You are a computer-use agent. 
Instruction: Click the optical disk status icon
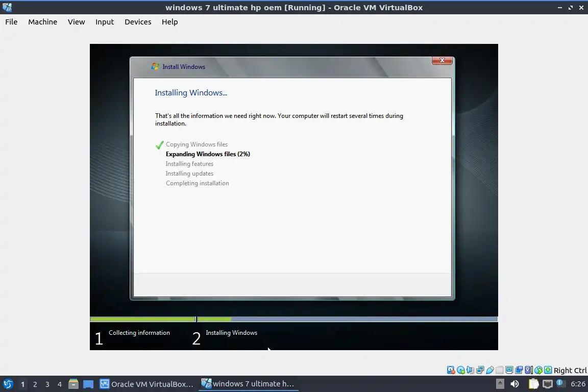point(461,370)
